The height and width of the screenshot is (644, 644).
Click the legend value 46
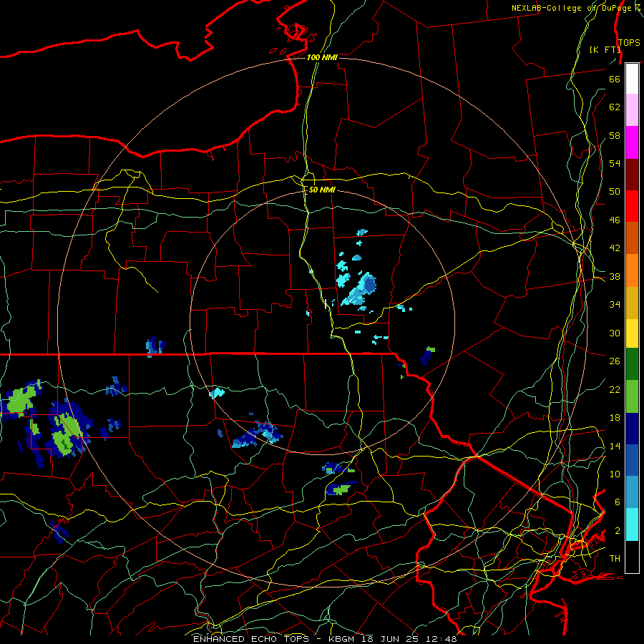point(615,220)
